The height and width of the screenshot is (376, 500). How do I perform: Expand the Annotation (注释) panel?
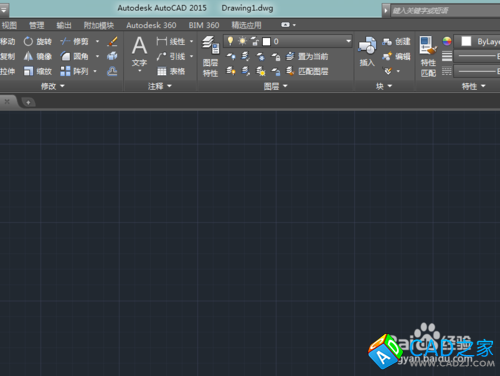pyautogui.click(x=160, y=86)
